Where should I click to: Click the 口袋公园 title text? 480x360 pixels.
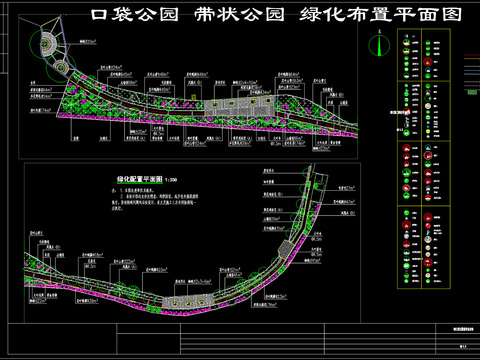point(135,15)
